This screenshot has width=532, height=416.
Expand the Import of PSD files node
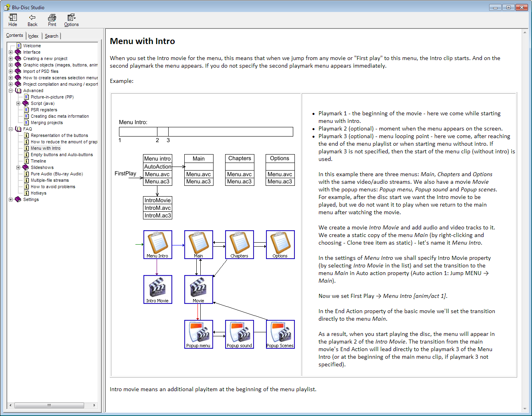pyautogui.click(x=11, y=71)
